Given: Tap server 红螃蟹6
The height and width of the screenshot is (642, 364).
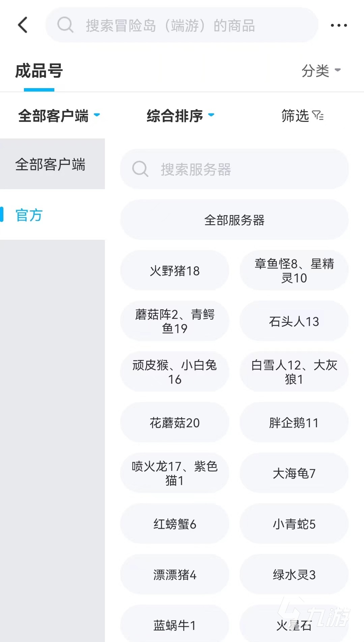Looking at the screenshot, I should pos(174,524).
